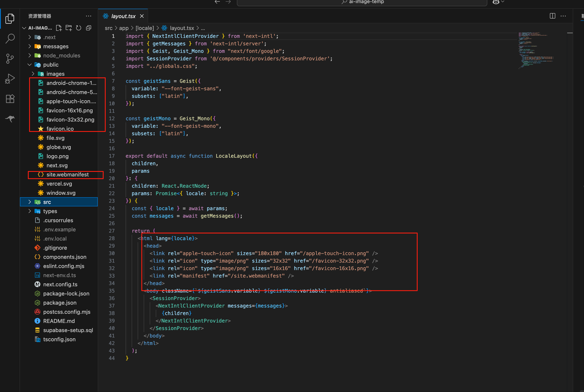The height and width of the screenshot is (392, 584).
Task: Open the .gitignore file
Action: 59,248
